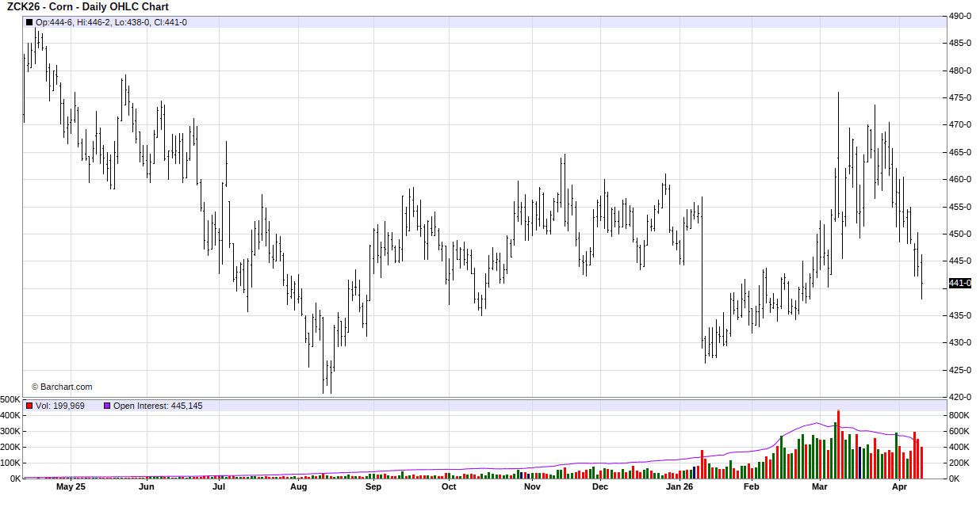This screenshot has height=511, width=980.
Task: Click the chart title ZCK26 - Corn
Action: pos(87,7)
